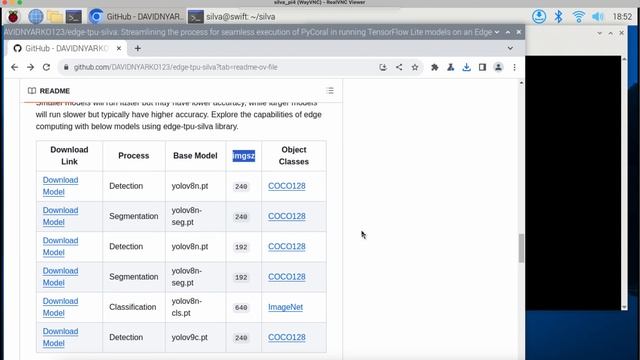The height and width of the screenshot is (360, 640).
Task: Launch the terminal icon in the taskbar
Action: tap(74, 17)
